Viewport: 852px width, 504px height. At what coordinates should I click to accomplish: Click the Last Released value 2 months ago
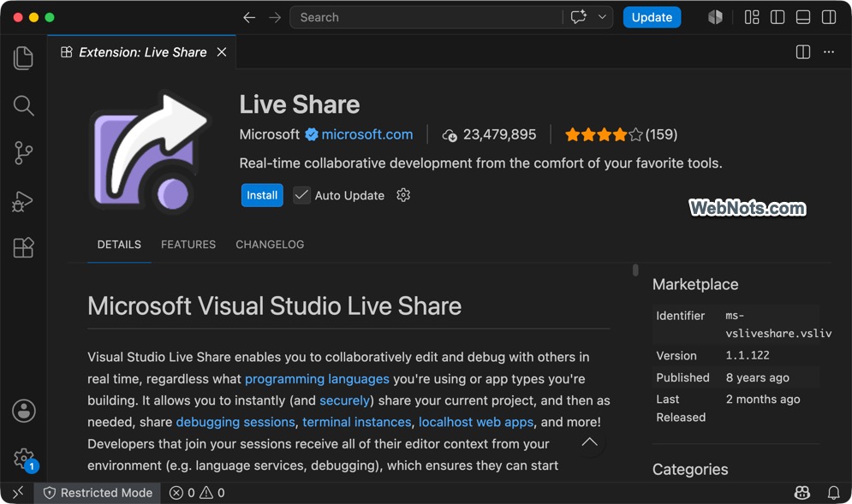(763, 400)
